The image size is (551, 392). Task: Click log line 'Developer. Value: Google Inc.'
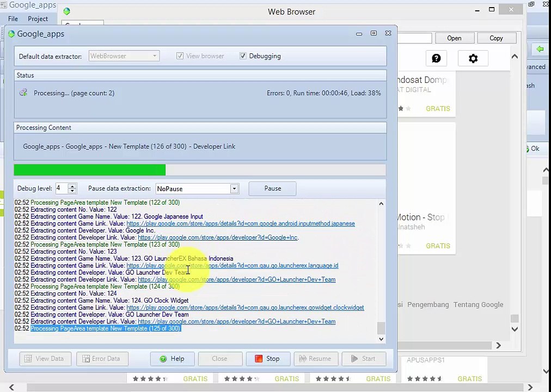85,230
